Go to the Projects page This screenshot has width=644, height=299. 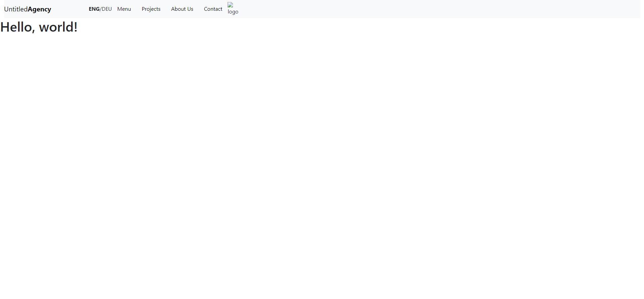pyautogui.click(x=151, y=9)
